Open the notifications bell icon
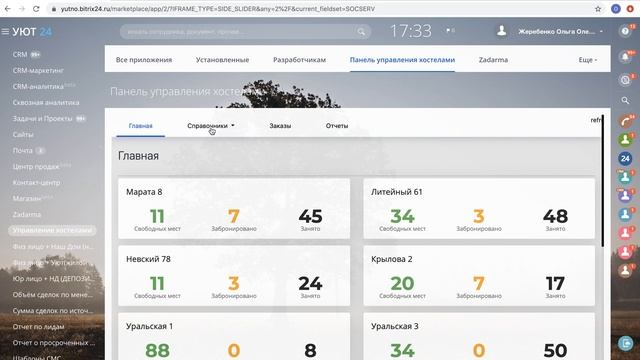The width and height of the screenshot is (640, 360). tap(625, 57)
